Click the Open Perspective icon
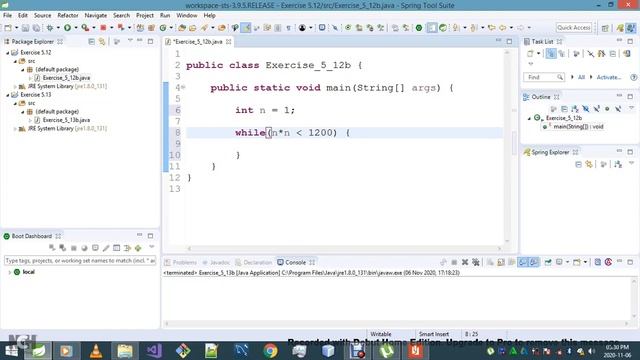Viewport: 640px width, 360px height. [605, 28]
